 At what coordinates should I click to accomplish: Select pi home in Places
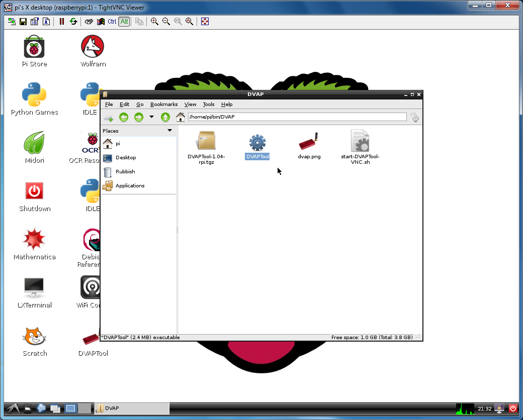[x=138, y=144]
